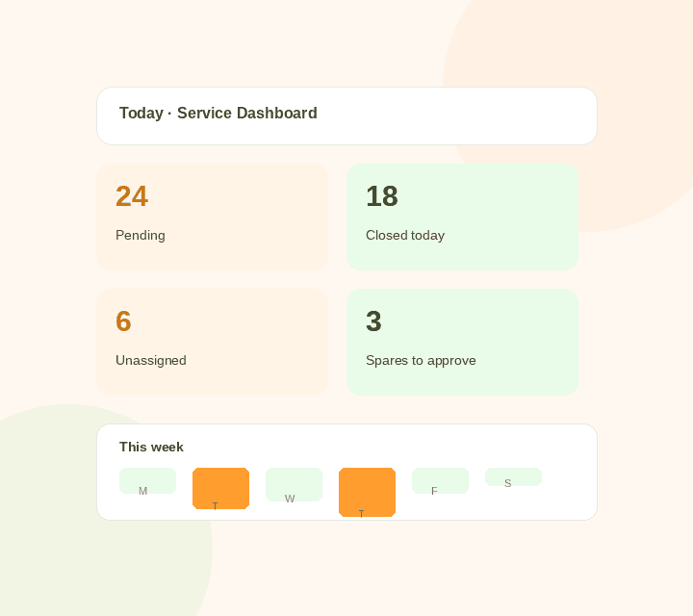Click the This week heading
The height and width of the screenshot is (616, 693).
pyautogui.click(x=151, y=447)
